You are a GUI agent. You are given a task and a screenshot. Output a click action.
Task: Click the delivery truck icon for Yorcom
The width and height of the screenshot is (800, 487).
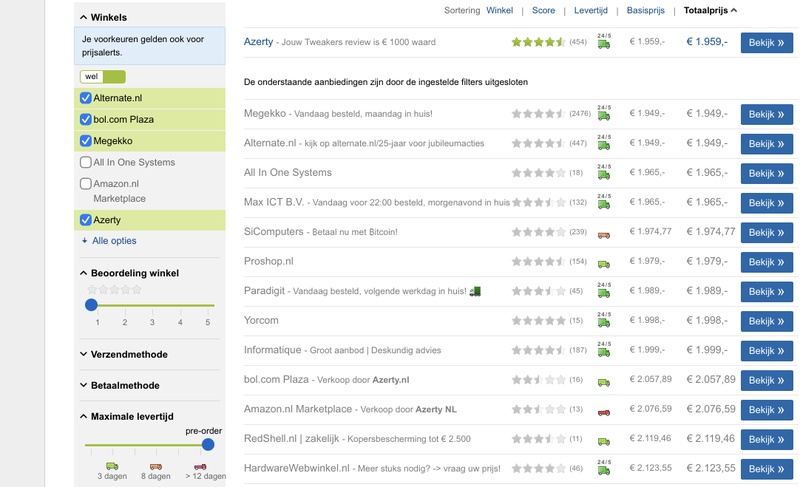click(604, 320)
